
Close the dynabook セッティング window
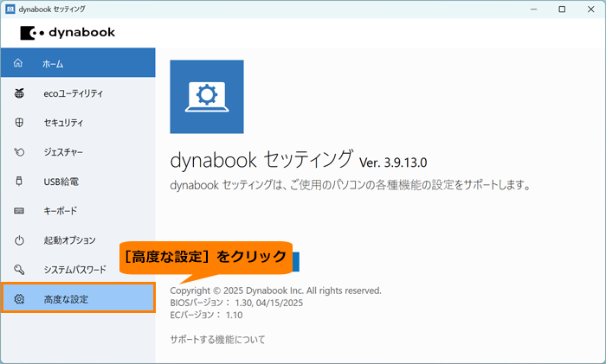click(591, 9)
